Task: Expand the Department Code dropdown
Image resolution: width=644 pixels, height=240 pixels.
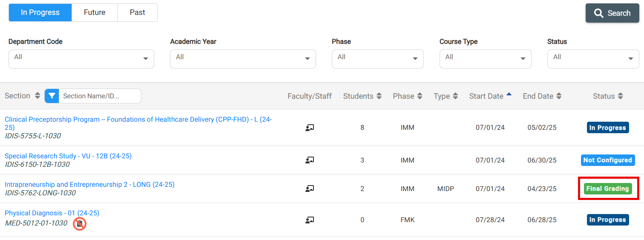Action: [81, 59]
